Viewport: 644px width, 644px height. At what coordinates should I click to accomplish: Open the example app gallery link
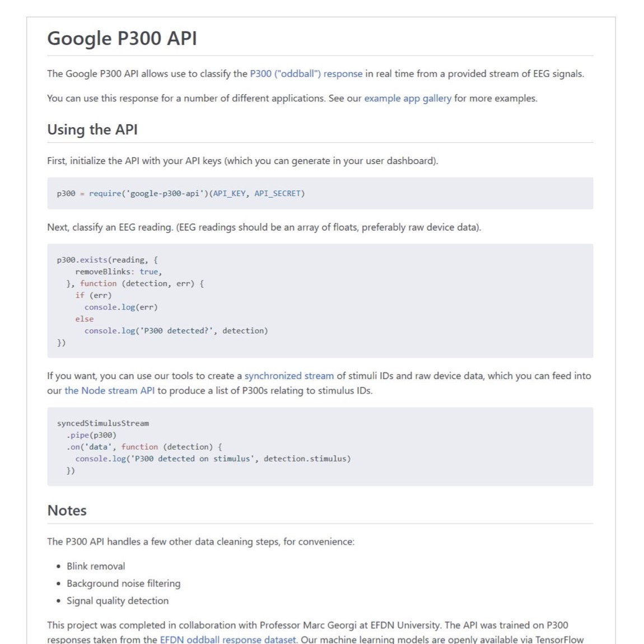pyautogui.click(x=407, y=99)
